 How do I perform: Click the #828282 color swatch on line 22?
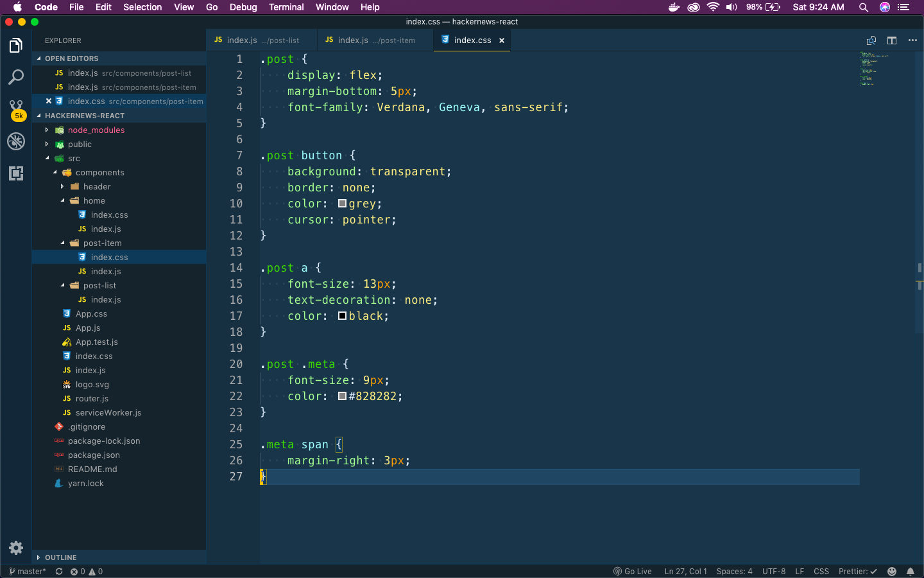[x=343, y=396]
